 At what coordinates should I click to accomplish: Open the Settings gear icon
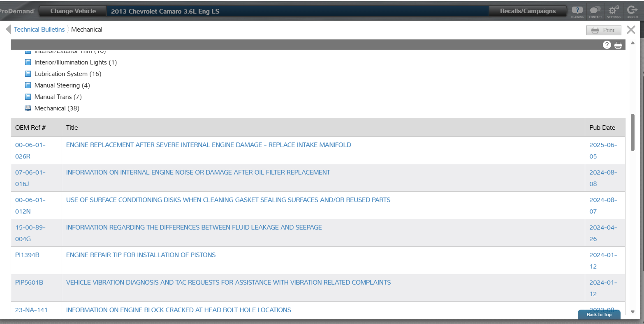[x=614, y=11]
